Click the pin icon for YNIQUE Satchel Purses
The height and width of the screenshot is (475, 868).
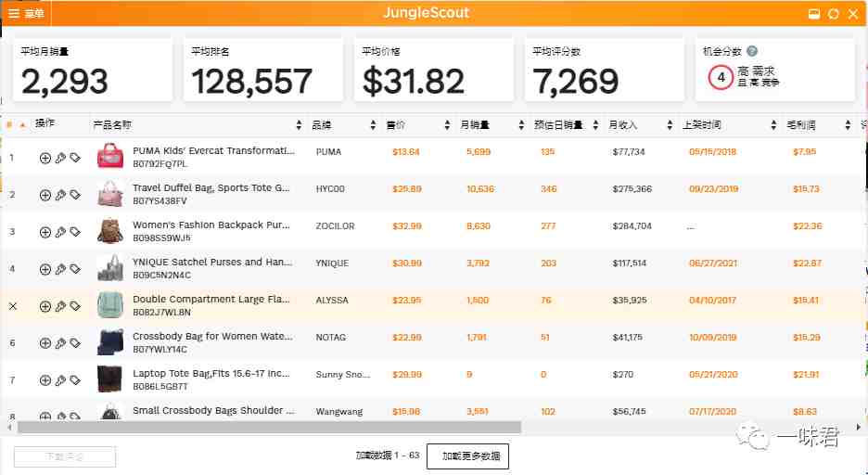[60, 269]
